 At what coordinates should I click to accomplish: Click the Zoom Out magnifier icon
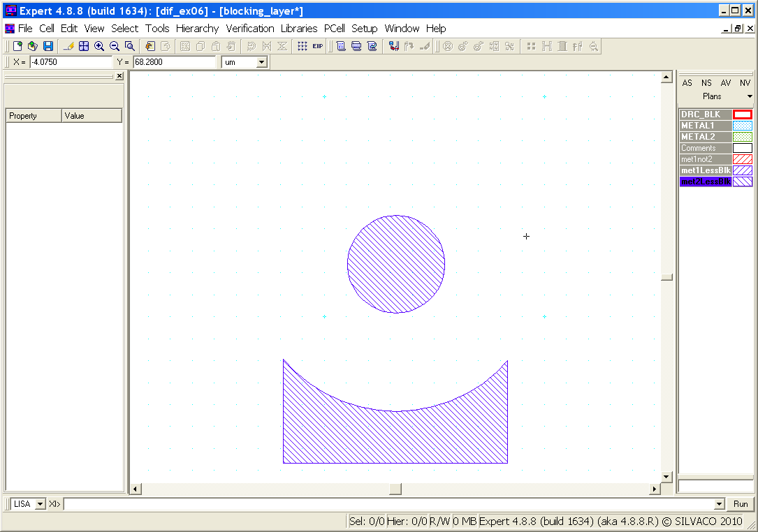(115, 46)
